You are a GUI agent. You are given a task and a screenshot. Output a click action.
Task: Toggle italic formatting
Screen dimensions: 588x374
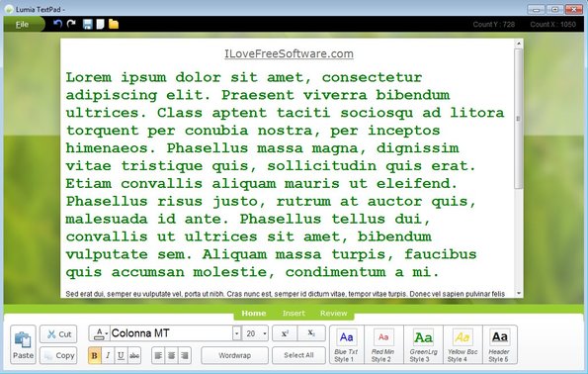[108, 355]
